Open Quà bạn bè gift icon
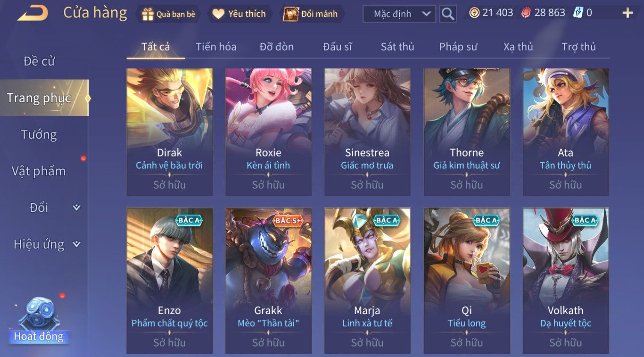The width and height of the screenshot is (644, 357). click(168, 14)
